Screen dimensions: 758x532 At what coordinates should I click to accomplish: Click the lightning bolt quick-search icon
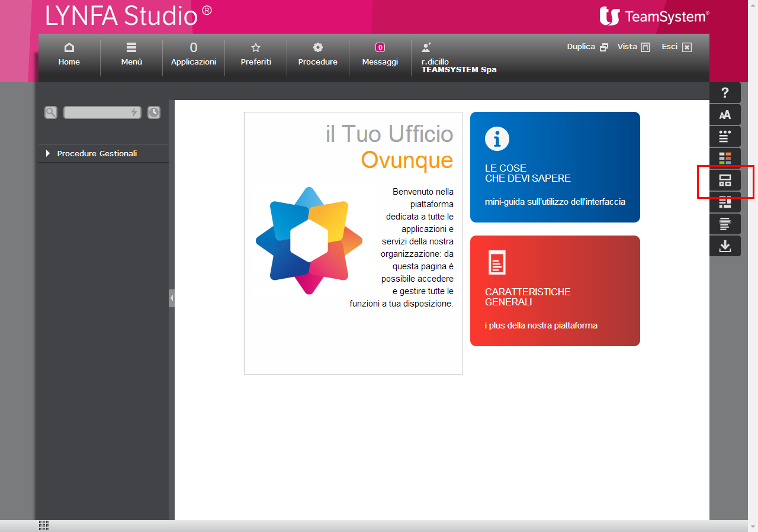coord(134,112)
